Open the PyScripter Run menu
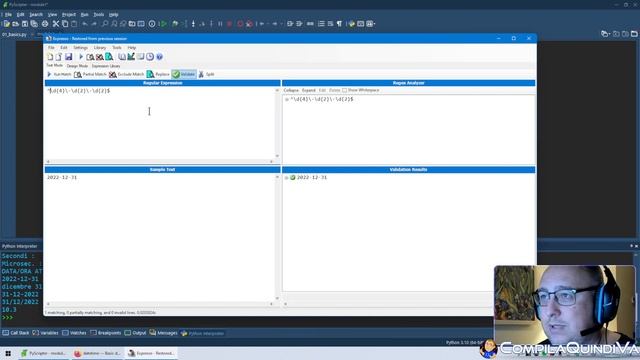Screen dimensions: 640x360 pos(84,14)
